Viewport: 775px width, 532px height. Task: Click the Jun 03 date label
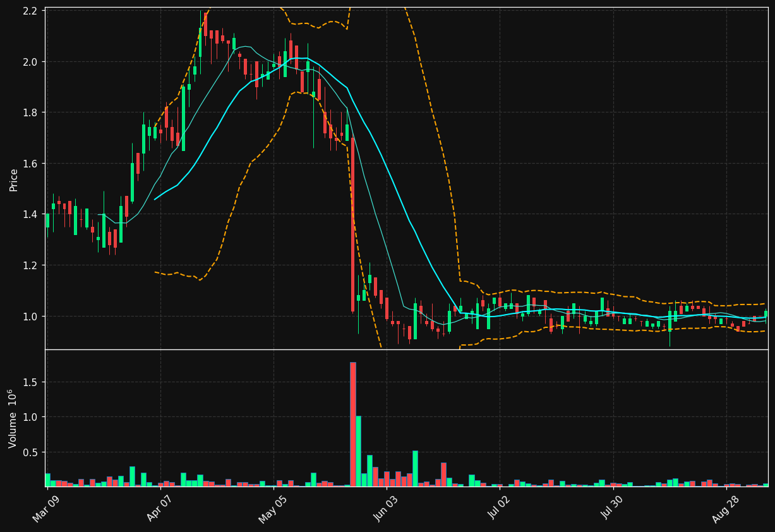pos(387,508)
